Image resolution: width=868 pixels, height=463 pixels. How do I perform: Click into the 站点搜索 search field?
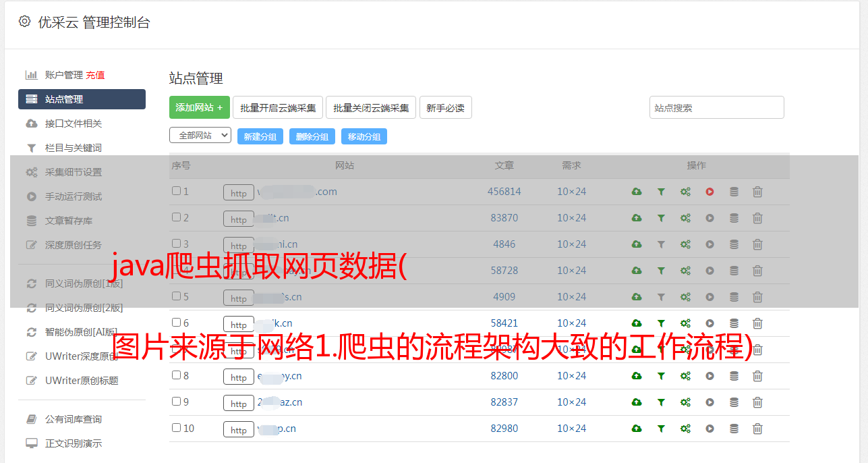pos(717,107)
